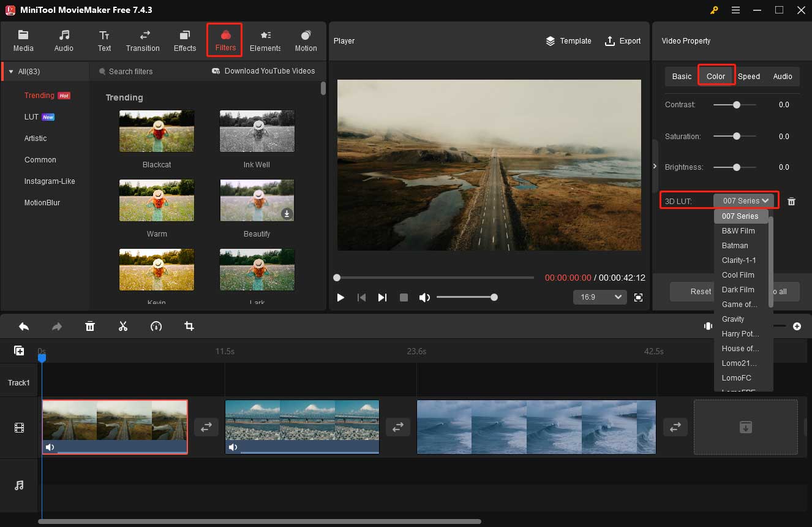Choose the Blackcat filter thumbnail
This screenshot has width=812, height=527.
157,131
